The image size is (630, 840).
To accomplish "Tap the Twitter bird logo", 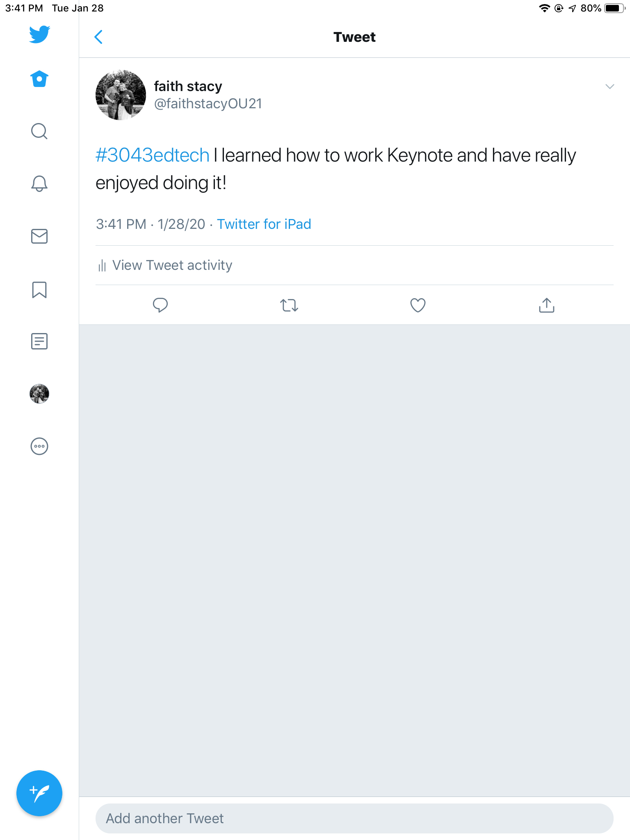I will pos(39,34).
